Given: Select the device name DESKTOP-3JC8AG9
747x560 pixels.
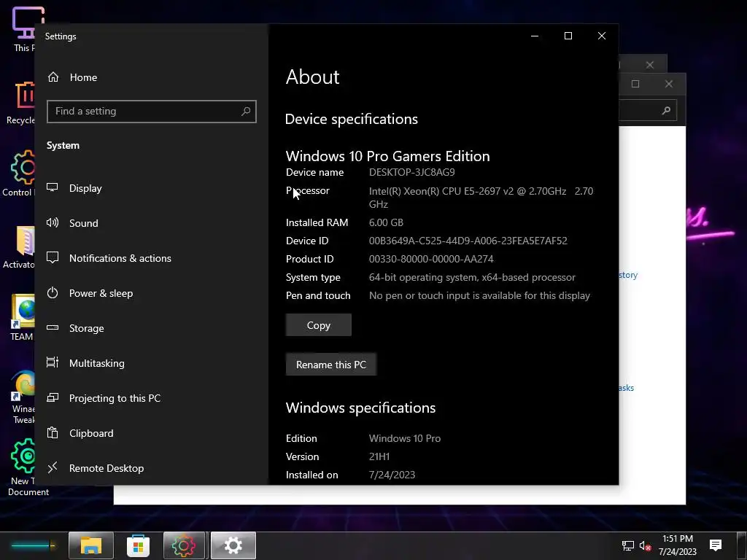Looking at the screenshot, I should point(411,172).
